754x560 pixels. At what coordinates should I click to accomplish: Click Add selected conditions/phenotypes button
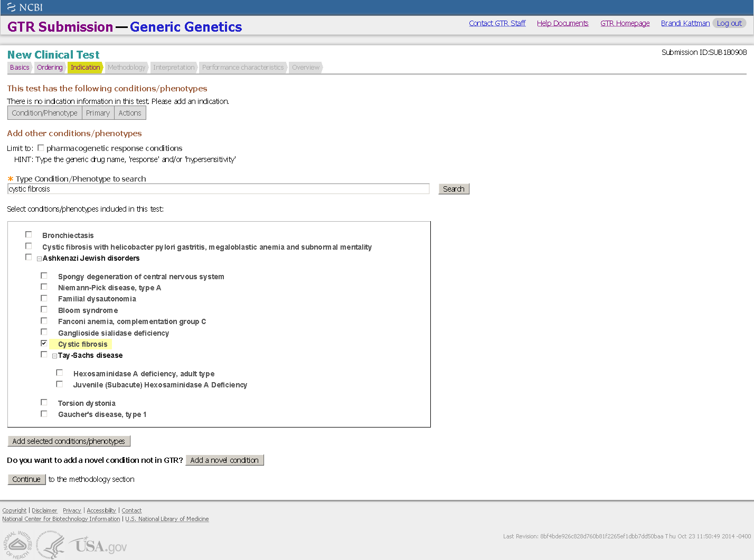tap(69, 441)
